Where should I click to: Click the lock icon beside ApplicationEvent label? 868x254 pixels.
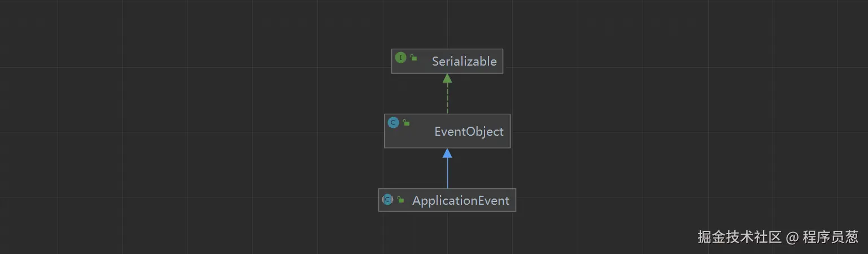pos(400,200)
